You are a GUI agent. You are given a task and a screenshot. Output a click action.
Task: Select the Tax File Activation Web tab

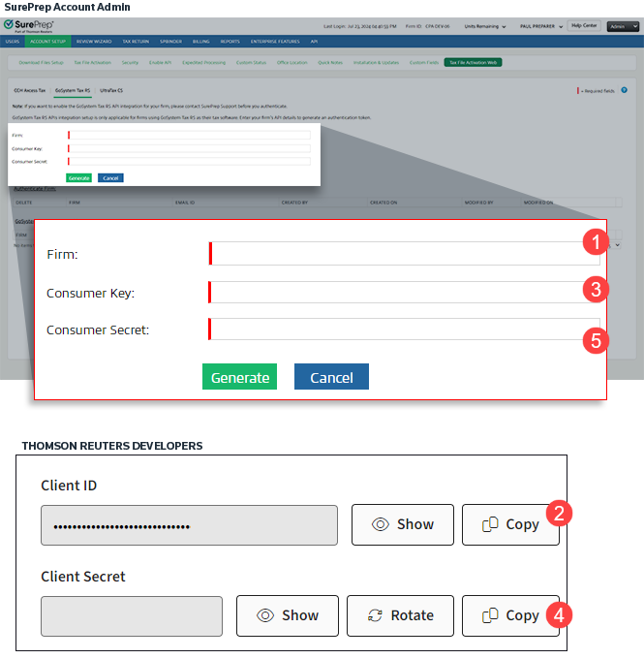coord(473,63)
